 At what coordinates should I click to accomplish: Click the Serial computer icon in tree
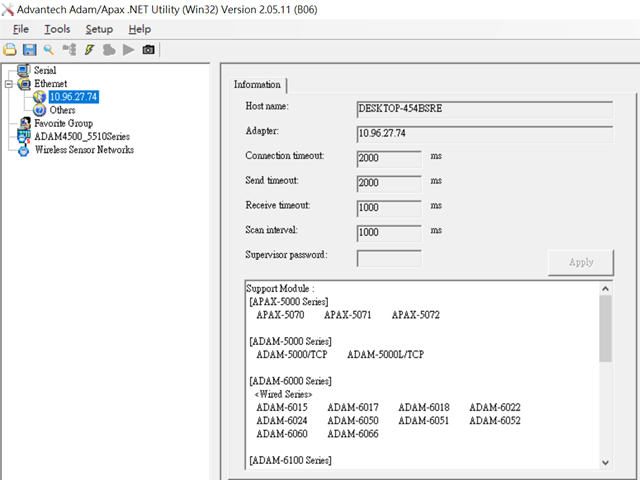coord(23,70)
